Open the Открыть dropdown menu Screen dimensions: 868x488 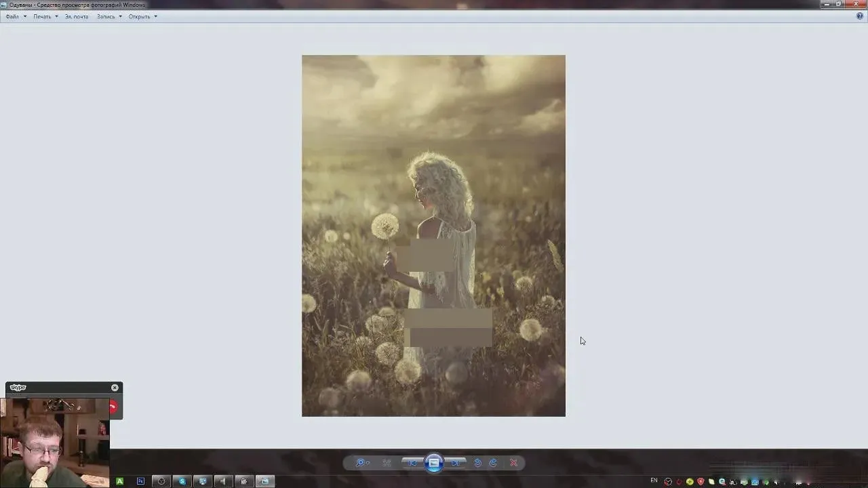click(x=142, y=16)
